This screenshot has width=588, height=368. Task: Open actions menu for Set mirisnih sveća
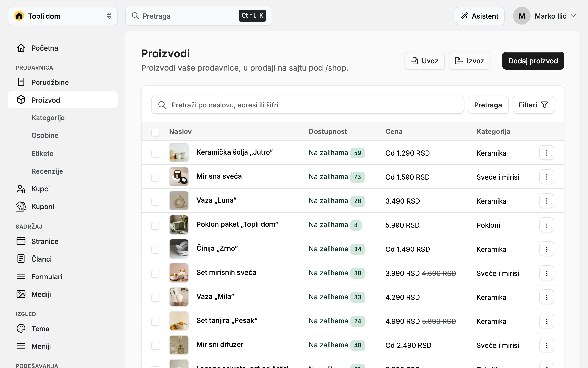547,273
